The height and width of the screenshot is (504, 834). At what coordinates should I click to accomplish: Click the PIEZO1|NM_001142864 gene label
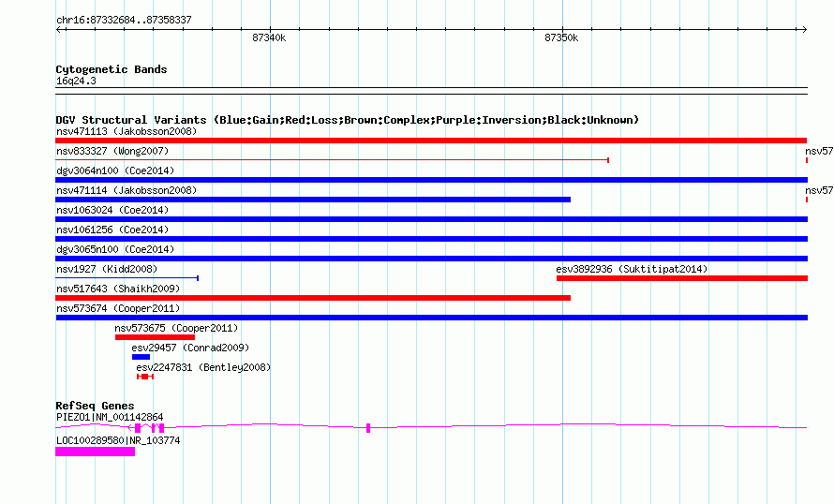click(110, 417)
